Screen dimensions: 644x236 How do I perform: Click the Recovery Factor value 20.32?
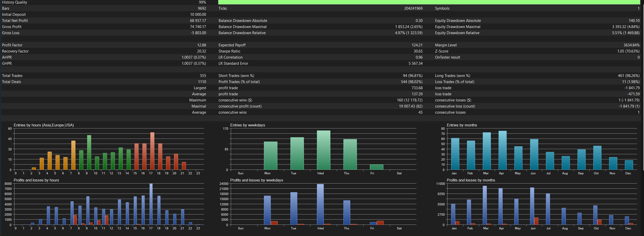pos(202,51)
